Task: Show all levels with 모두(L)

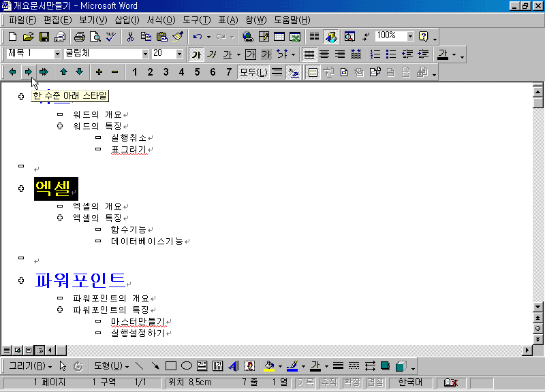Action: pos(253,72)
